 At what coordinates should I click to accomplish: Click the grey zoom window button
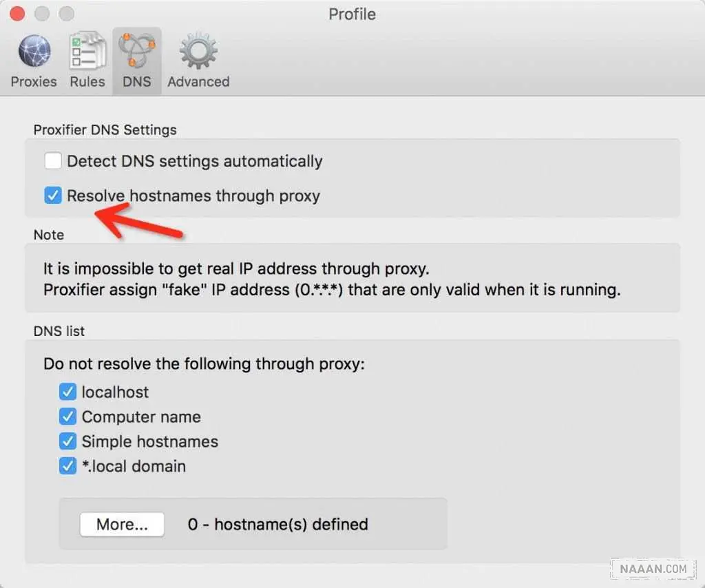click(x=66, y=14)
